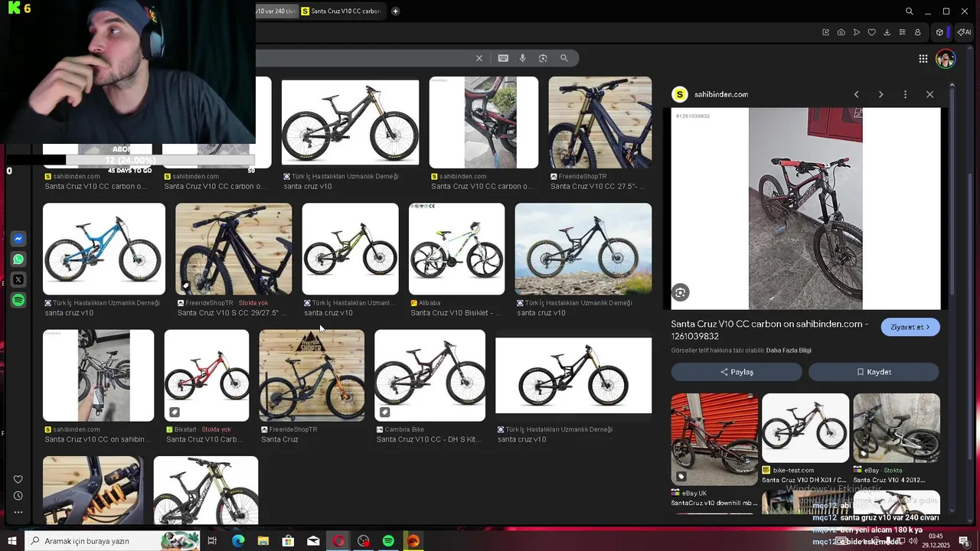980x551 pixels.
Task: Select FreerideShopTR V10 S CC 29/27.5 thumbnail
Action: [x=234, y=249]
